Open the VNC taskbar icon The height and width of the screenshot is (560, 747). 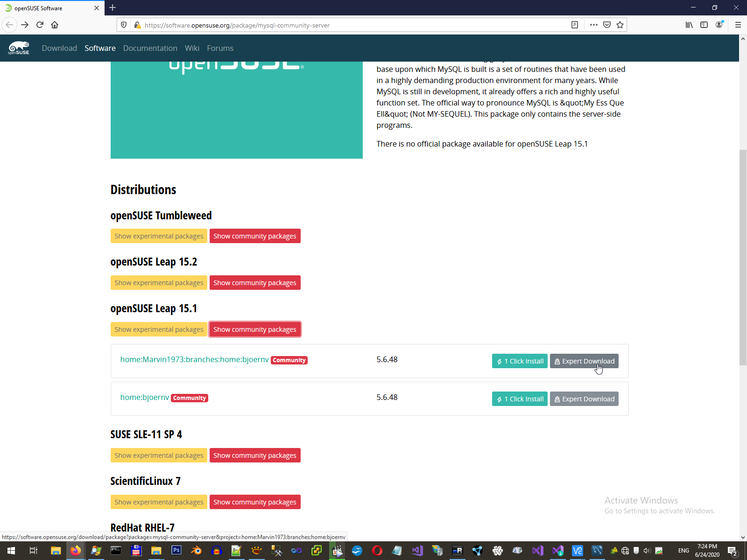pos(578,551)
